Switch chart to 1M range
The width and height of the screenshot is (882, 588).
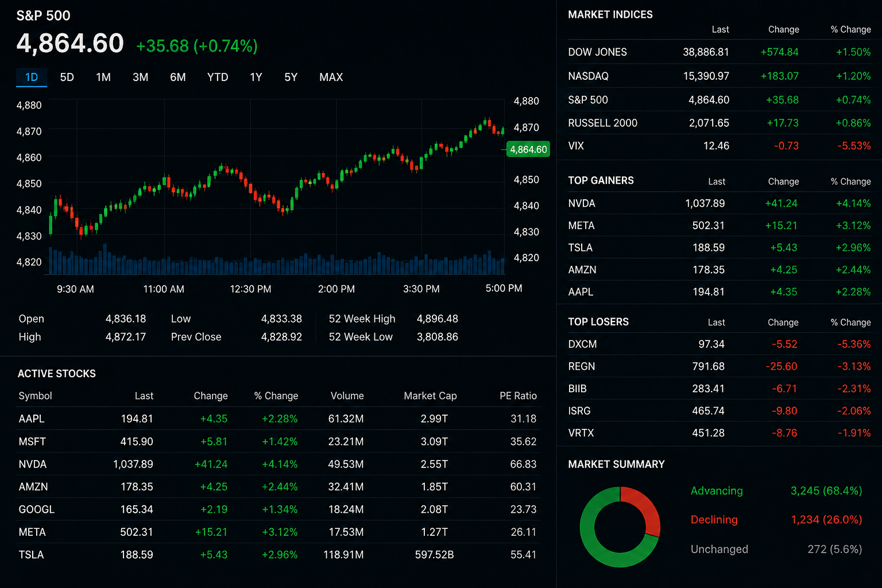pyautogui.click(x=103, y=77)
